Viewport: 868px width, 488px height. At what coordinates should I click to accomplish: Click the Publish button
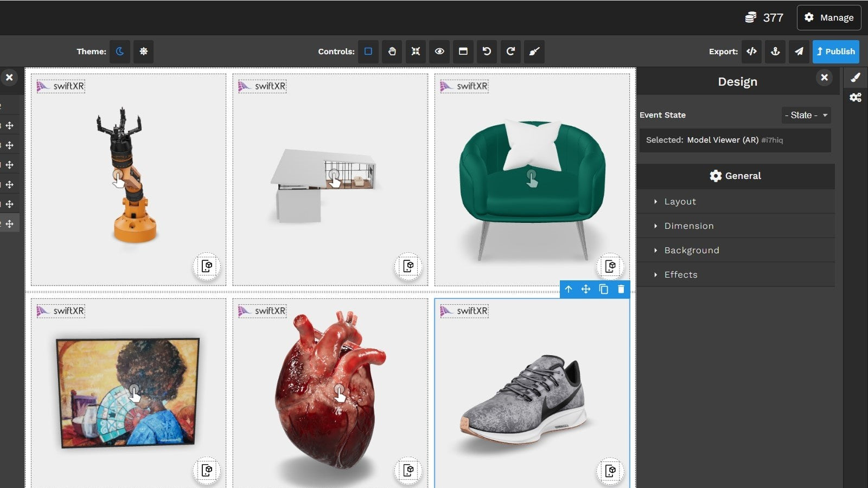pyautogui.click(x=835, y=52)
